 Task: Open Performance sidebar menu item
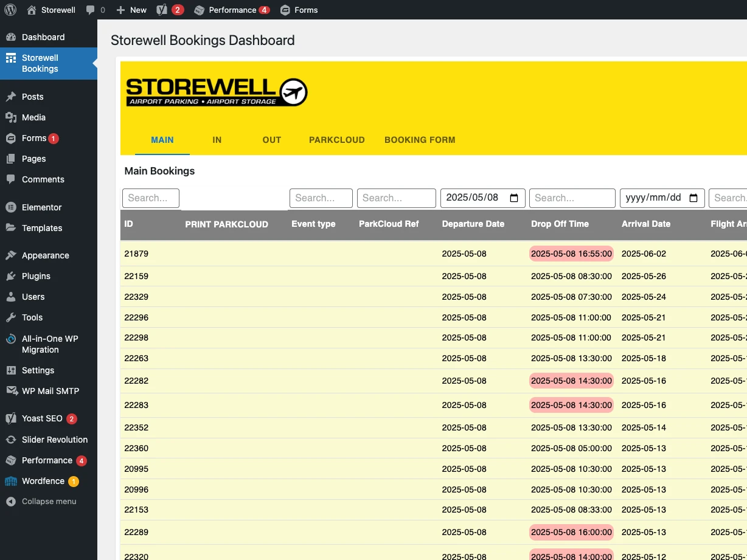coord(49,460)
